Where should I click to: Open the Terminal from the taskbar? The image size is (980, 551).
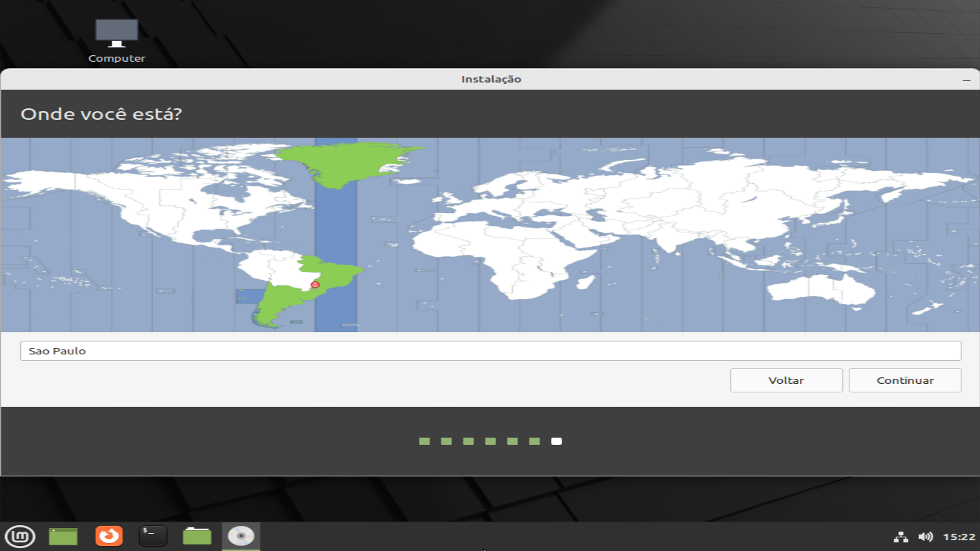[x=153, y=536]
